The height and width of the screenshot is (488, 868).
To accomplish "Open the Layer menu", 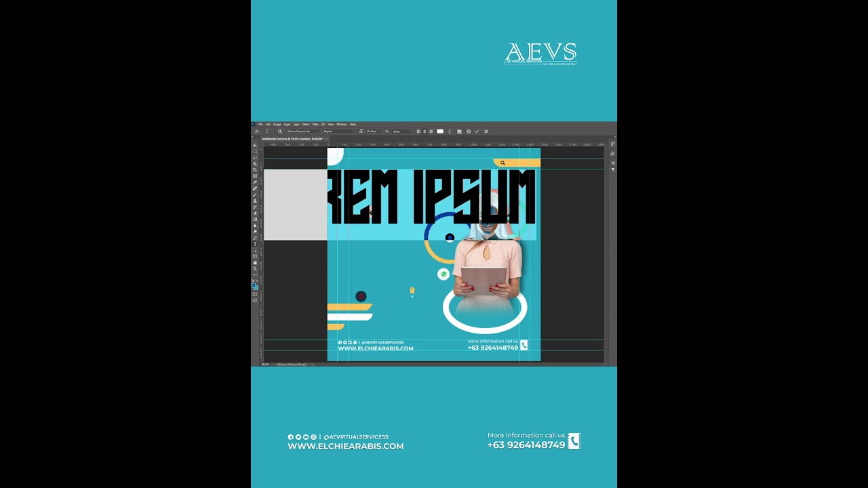I will tap(287, 124).
